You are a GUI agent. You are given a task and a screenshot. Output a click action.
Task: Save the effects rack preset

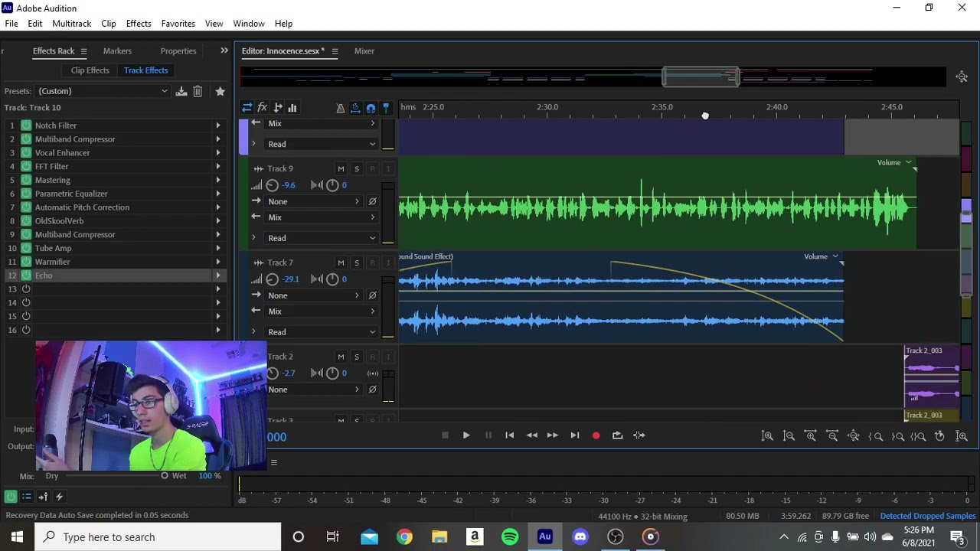click(181, 91)
